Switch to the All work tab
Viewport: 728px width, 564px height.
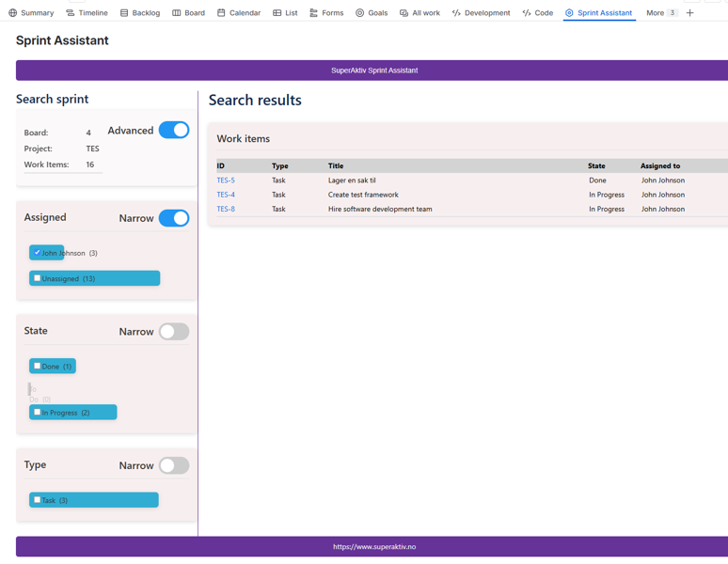coord(419,13)
